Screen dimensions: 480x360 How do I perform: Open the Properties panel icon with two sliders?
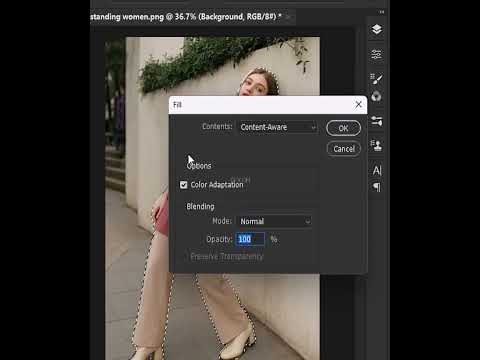377,121
